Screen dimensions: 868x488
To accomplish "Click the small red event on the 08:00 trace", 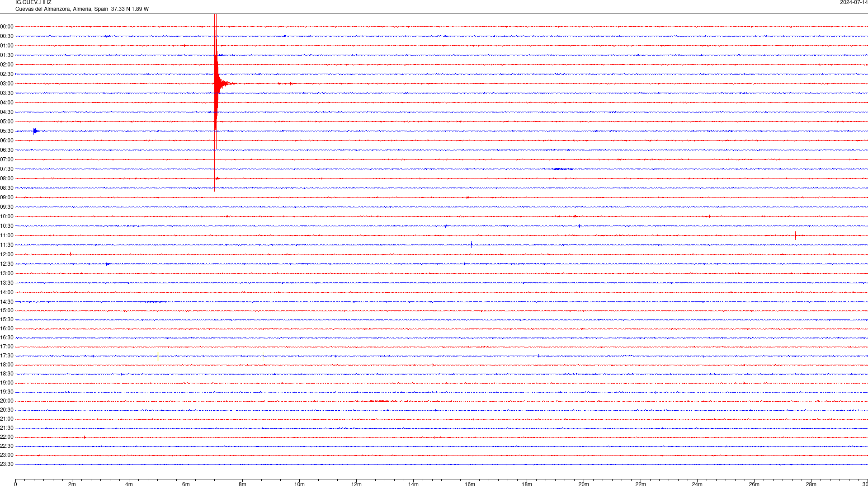I will click(x=217, y=178).
